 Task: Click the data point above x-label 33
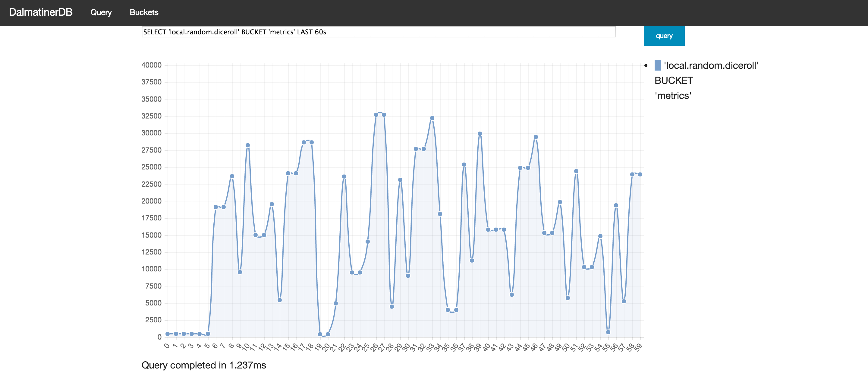pos(432,118)
